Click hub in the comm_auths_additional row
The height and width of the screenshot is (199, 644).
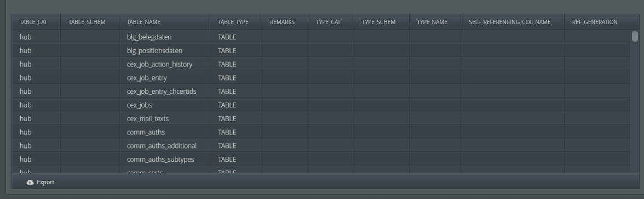25,146
